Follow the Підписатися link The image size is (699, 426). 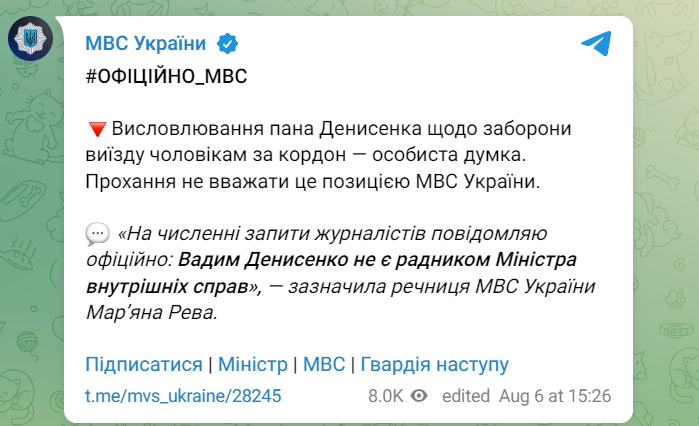pos(143,364)
